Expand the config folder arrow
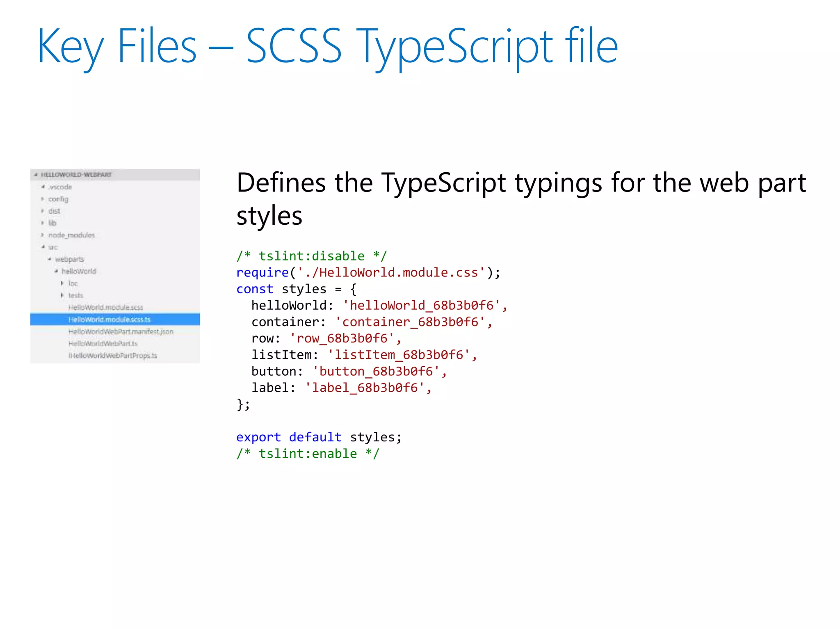This screenshot has width=840, height=630. tap(42, 199)
